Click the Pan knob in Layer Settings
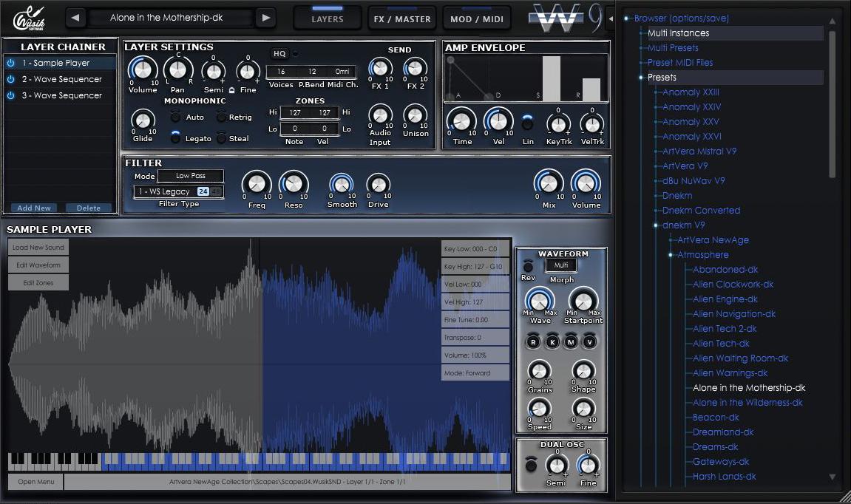This screenshot has width=851, height=504. pos(178,69)
